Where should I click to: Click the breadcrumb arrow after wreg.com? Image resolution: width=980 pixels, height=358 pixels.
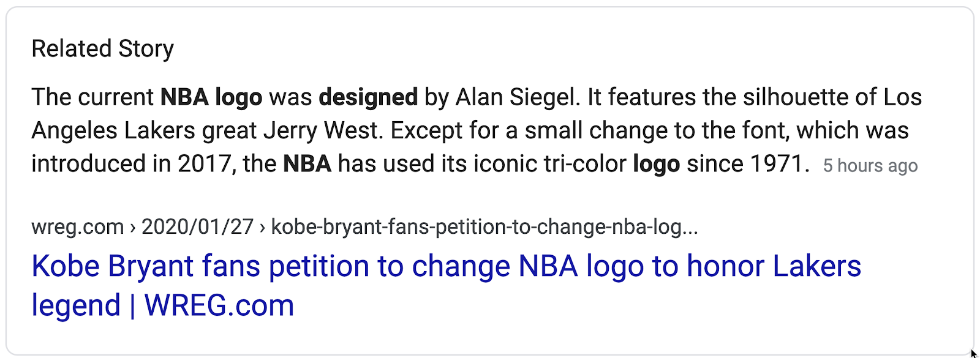(x=133, y=228)
